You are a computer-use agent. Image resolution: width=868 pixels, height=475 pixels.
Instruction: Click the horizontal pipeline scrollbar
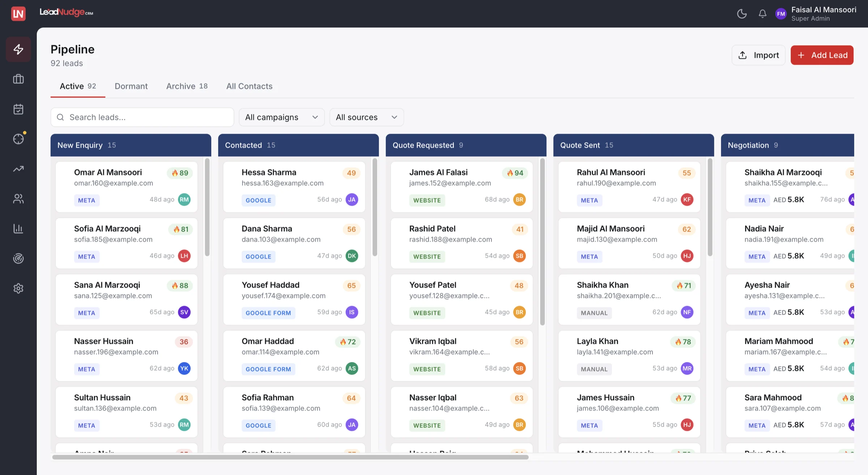[x=290, y=457]
